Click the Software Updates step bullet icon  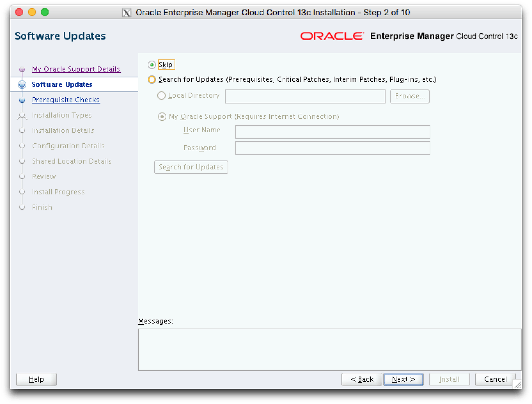(x=22, y=84)
